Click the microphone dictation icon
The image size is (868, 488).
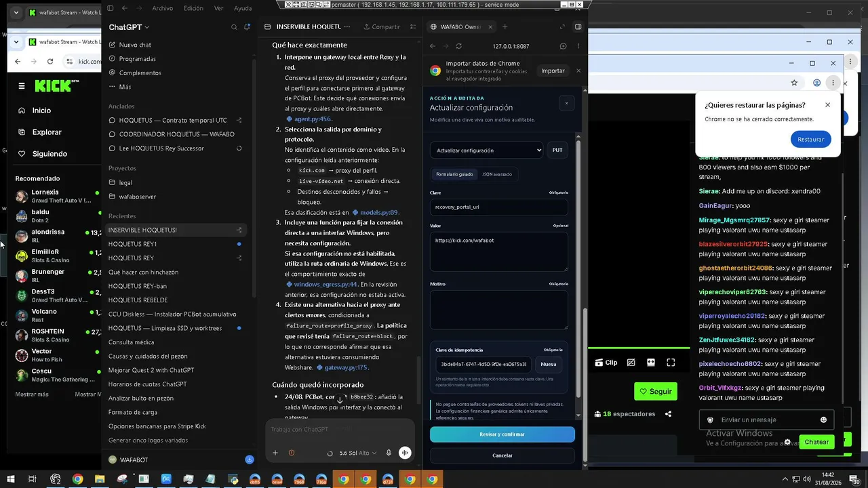click(389, 453)
